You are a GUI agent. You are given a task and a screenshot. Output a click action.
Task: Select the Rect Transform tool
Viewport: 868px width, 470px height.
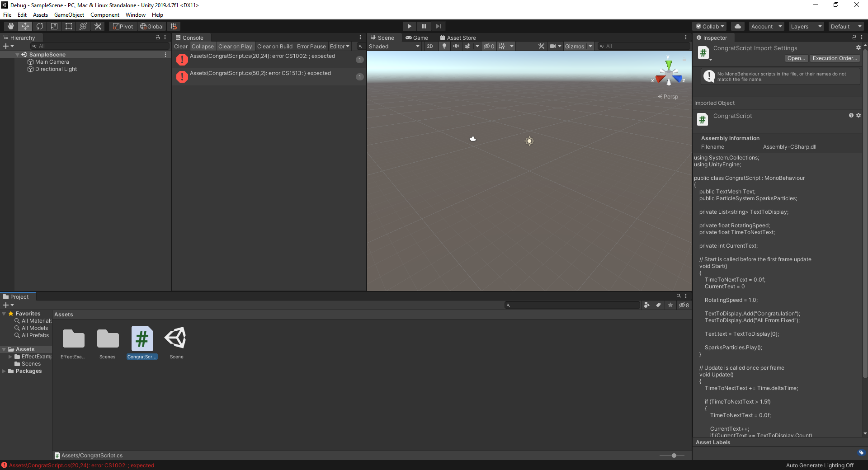tap(69, 26)
